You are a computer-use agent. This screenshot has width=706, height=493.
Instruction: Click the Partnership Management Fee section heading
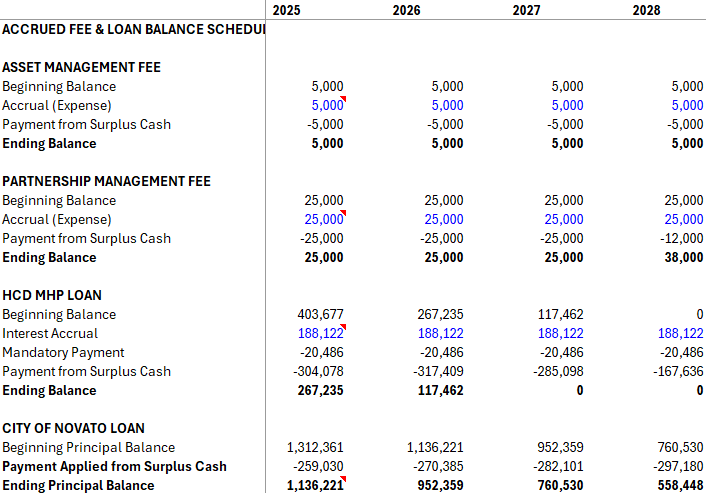click(106, 181)
